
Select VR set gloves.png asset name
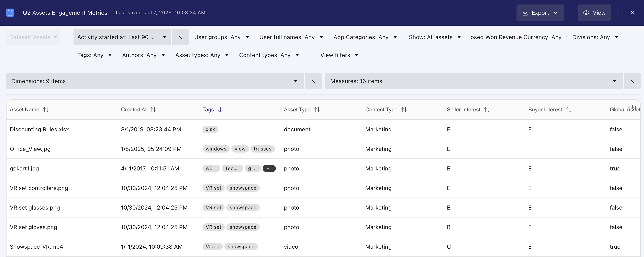[33, 227]
